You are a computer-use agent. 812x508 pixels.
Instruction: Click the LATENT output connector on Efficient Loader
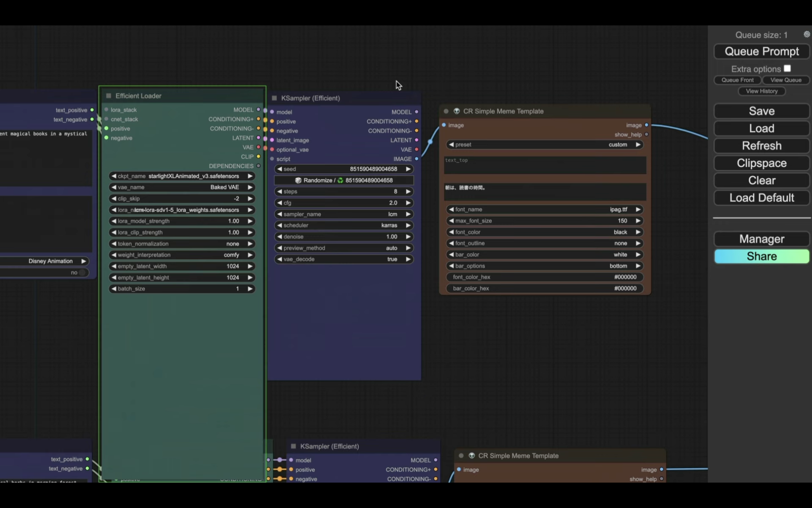click(258, 138)
